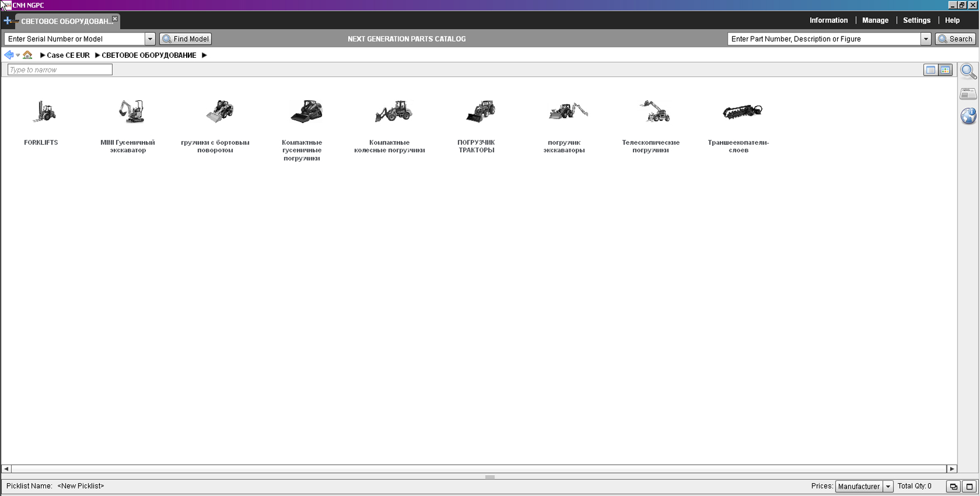Open the magnifier search icon in sidebar
Viewport: 980px width, 496px height.
tap(968, 71)
